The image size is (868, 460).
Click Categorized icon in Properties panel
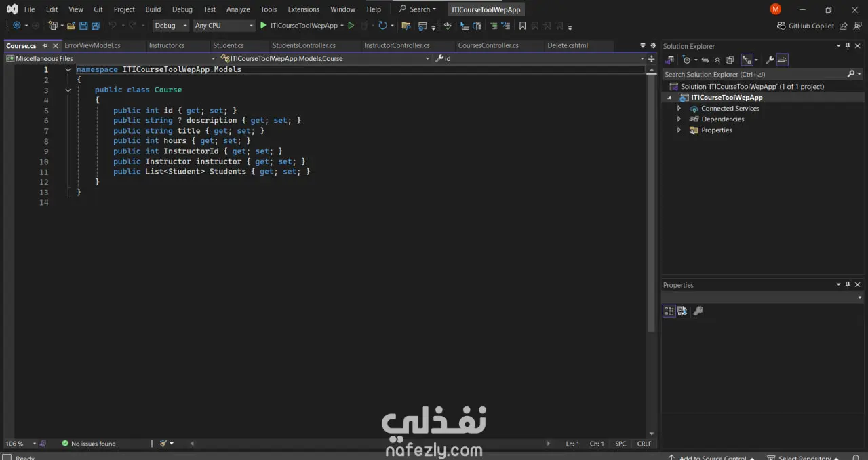(x=669, y=311)
